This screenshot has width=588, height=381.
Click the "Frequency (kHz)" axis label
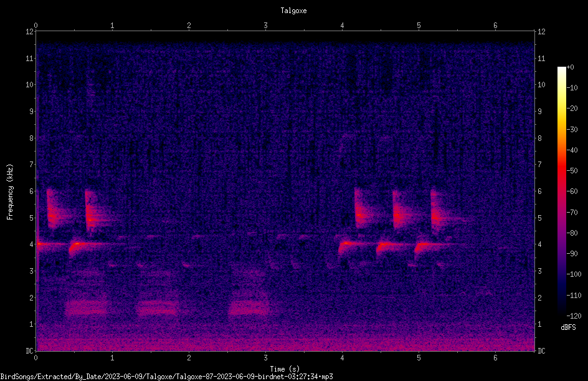10,192
